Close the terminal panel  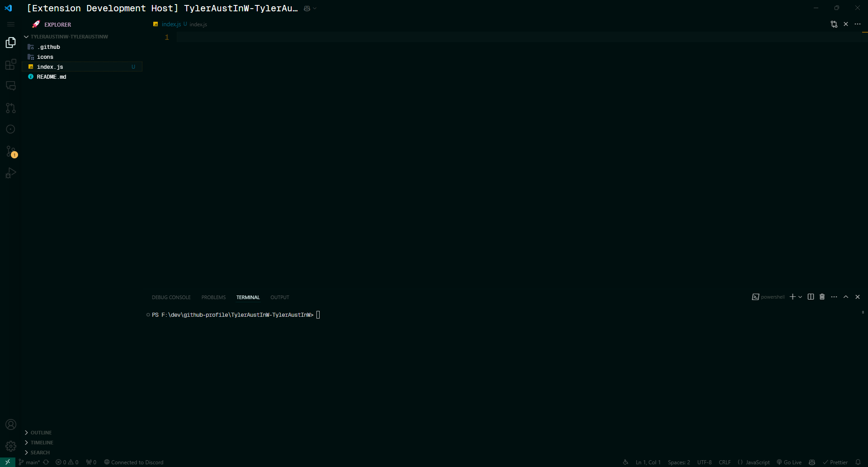tap(858, 297)
